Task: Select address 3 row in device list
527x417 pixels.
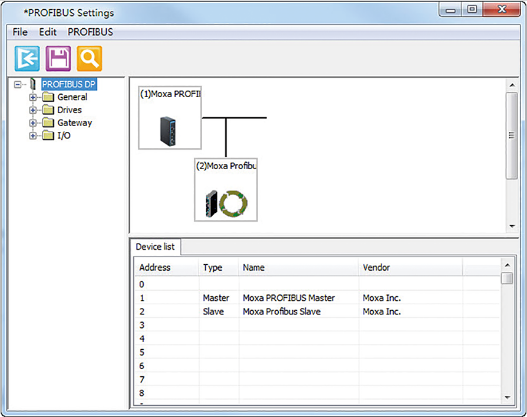Action: pos(317,325)
